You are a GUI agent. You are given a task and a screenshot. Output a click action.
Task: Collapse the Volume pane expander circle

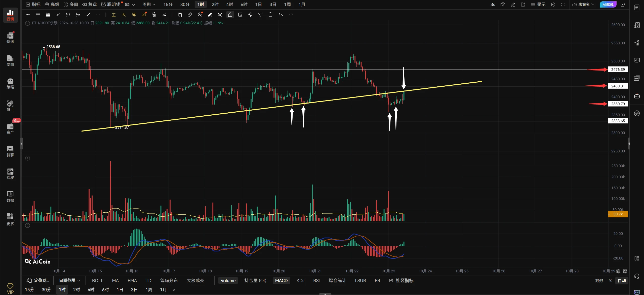(x=28, y=158)
